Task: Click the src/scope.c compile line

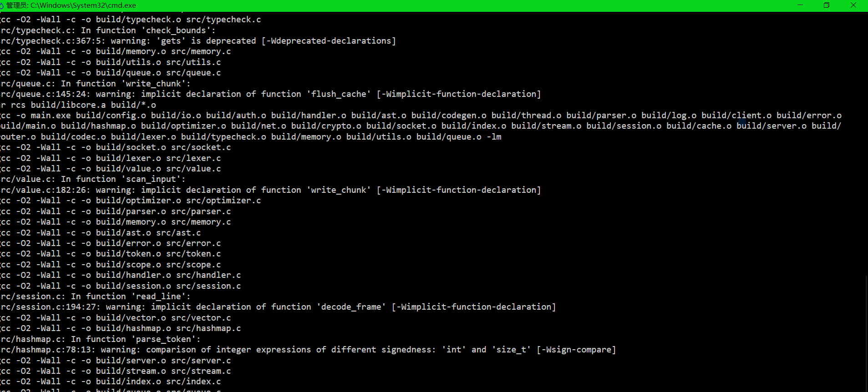Action: 111,265
